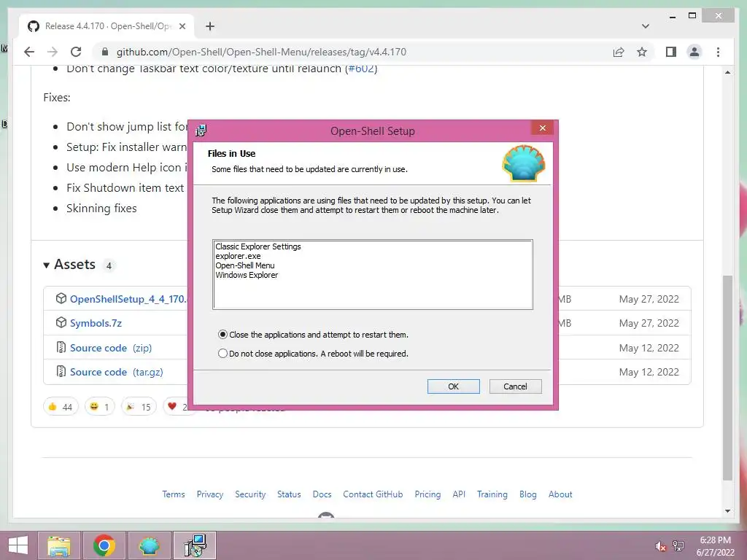Click scrollbar down arrow
747x560 pixels.
(727, 511)
